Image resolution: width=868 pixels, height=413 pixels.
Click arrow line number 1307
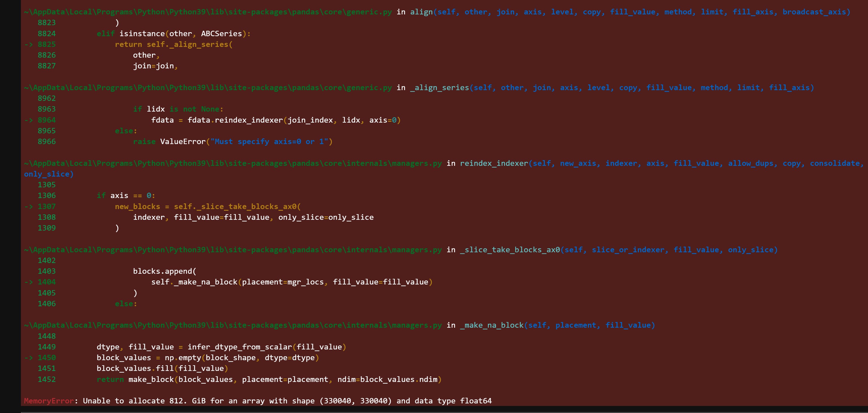point(47,206)
